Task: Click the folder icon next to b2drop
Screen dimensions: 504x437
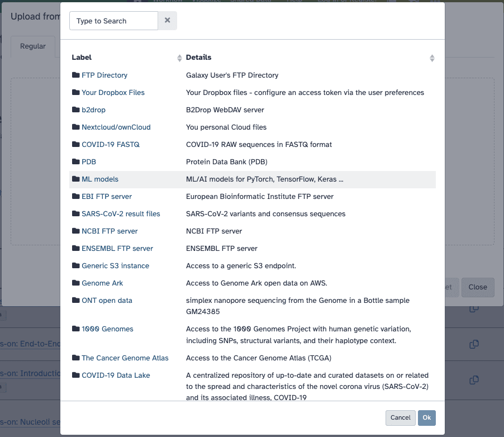Action: tap(76, 110)
